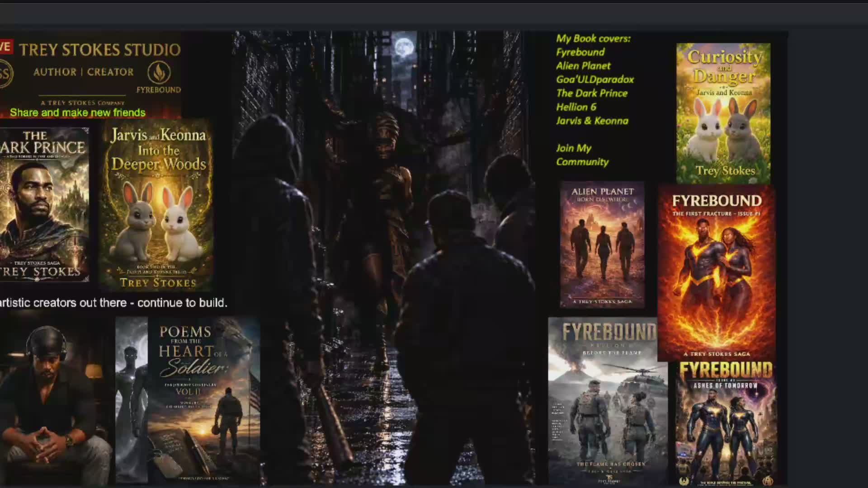The image size is (868, 488).
Task: Click the silver figure cover beside Poems book
Action: 132,400
